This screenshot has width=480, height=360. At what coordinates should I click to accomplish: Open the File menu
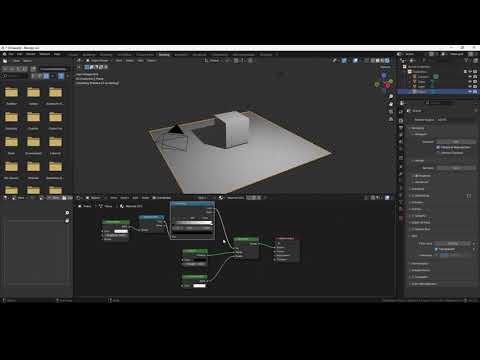click(x=11, y=54)
